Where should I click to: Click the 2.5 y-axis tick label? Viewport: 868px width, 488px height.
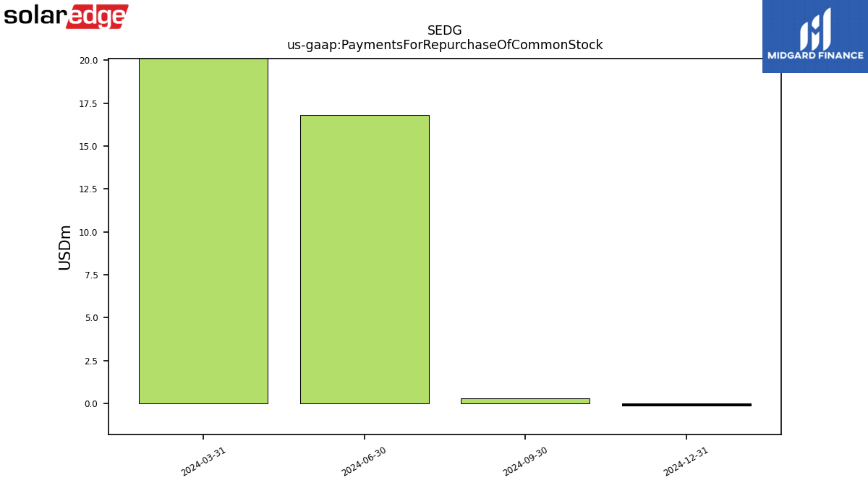(91, 361)
